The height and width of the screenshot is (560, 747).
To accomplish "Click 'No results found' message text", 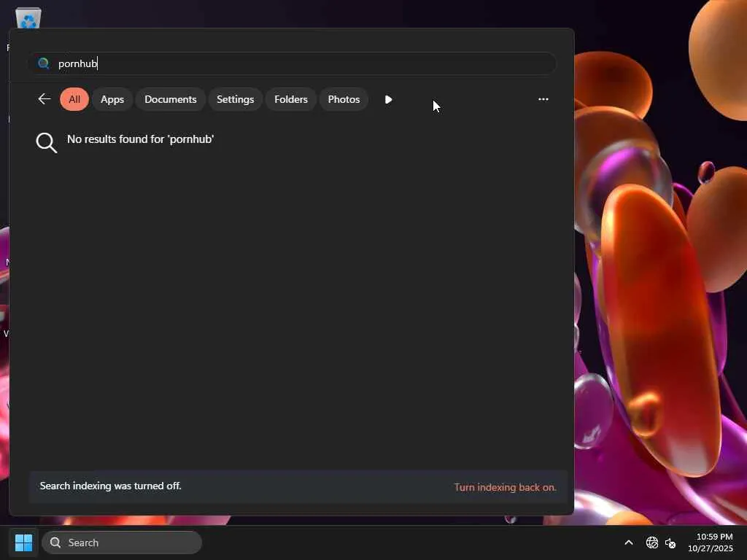I will pos(141,139).
